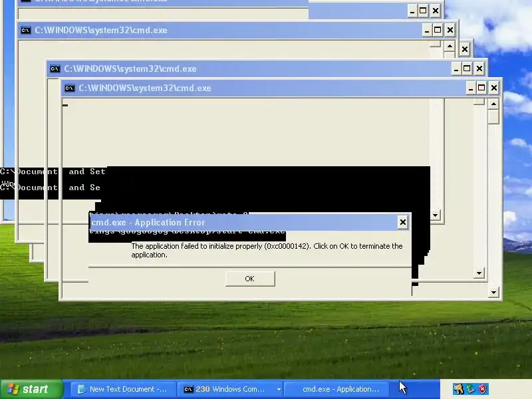Viewport: 532px width, 399px height.
Task: Click the frontmost cmd.exe window's title icon
Action: (x=69, y=88)
